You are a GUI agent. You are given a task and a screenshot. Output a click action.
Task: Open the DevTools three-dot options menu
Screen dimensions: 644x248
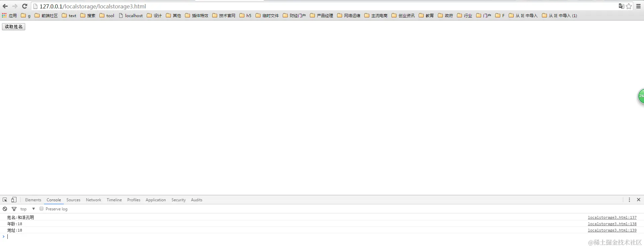(629, 200)
